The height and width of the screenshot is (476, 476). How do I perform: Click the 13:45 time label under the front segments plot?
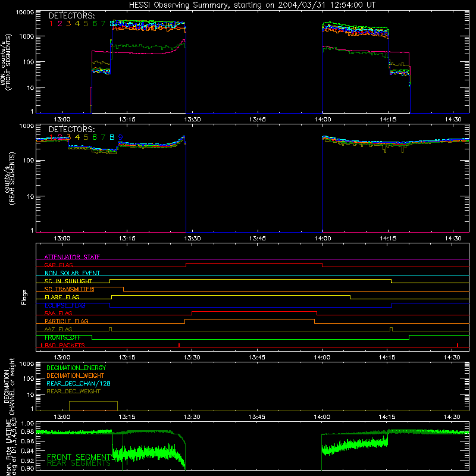click(x=258, y=120)
